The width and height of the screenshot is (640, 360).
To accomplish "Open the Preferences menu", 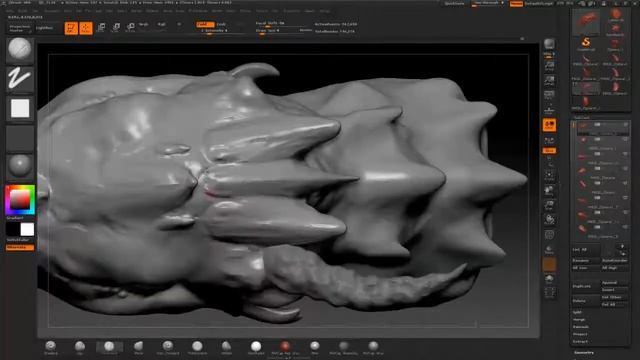I will [x=198, y=11].
